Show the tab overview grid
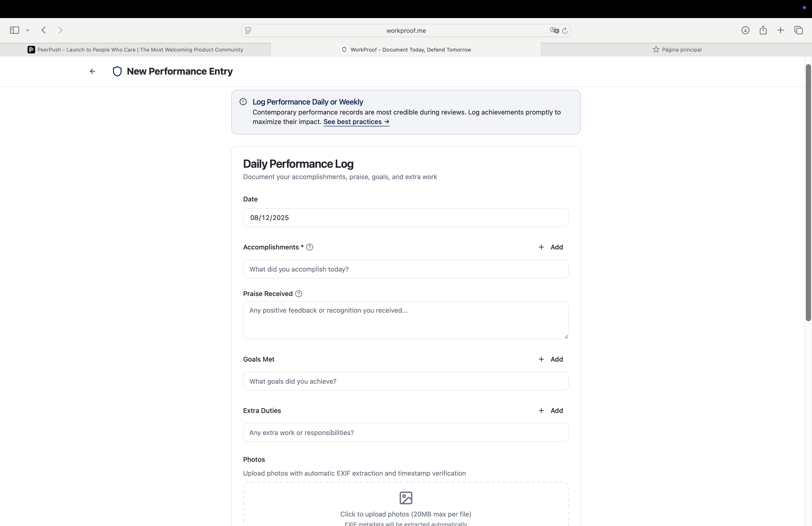Viewport: 812px width, 526px height. pos(799,30)
